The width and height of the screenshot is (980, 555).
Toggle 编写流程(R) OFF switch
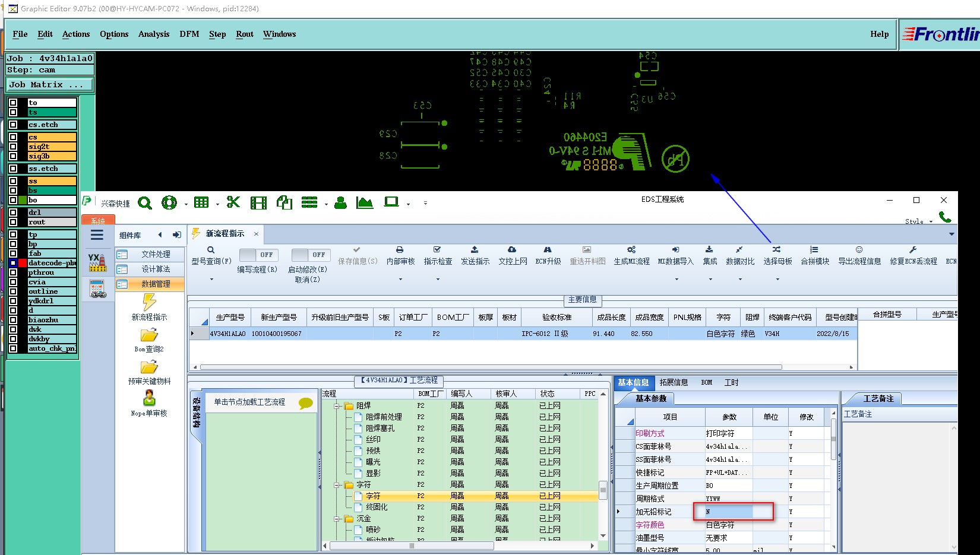(x=259, y=255)
